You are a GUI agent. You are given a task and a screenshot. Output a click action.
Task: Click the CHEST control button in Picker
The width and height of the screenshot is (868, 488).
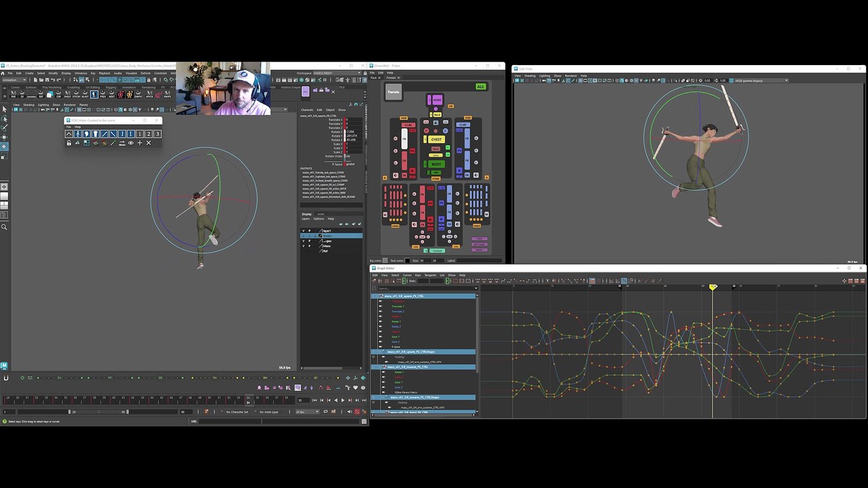[x=436, y=140]
